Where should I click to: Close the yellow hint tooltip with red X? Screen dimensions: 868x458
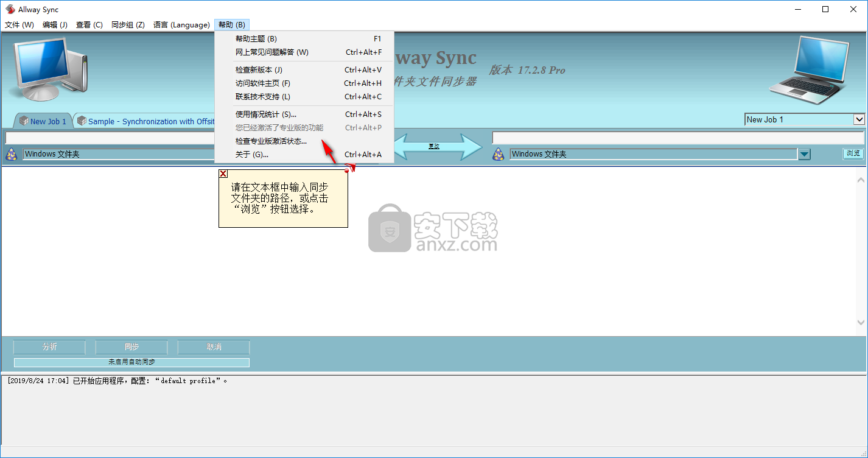pyautogui.click(x=223, y=174)
